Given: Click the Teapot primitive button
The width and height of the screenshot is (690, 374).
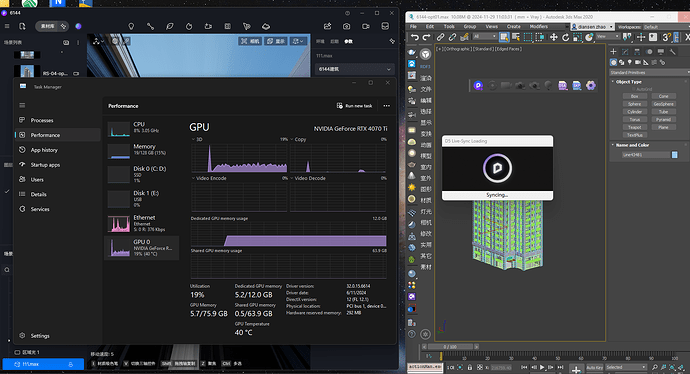Looking at the screenshot, I should click(x=635, y=127).
